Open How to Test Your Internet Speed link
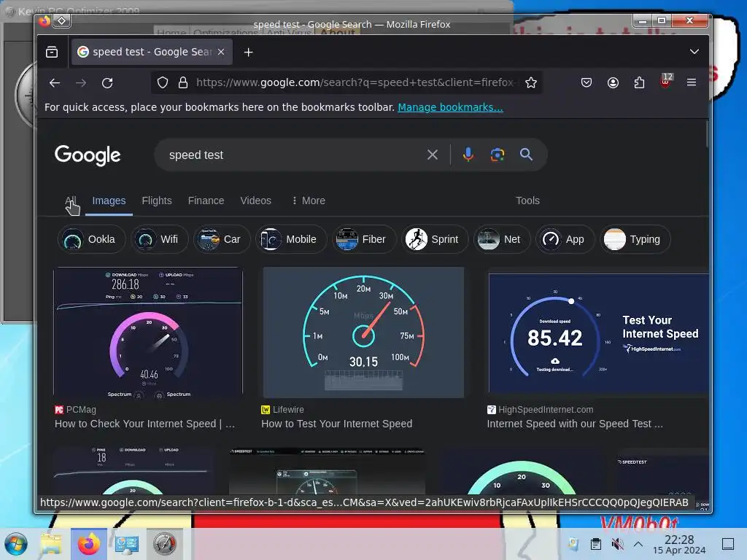This screenshot has width=747, height=560. pyautogui.click(x=337, y=424)
